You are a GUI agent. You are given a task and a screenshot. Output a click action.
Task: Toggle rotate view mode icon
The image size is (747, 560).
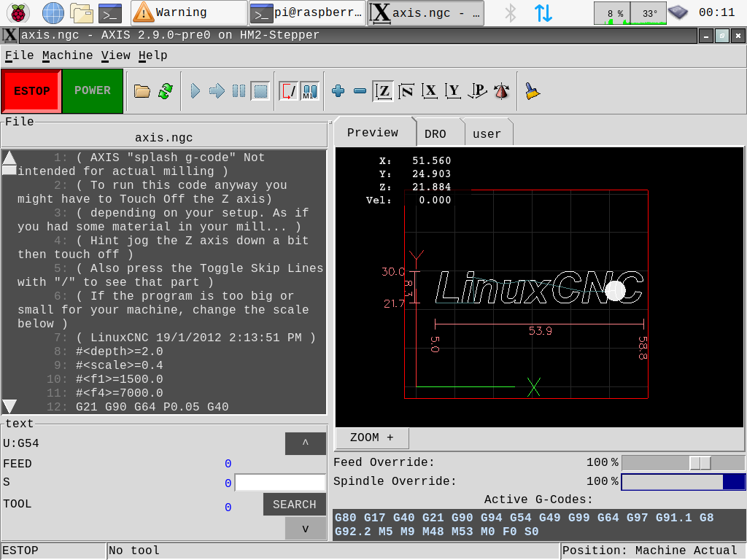(501, 91)
